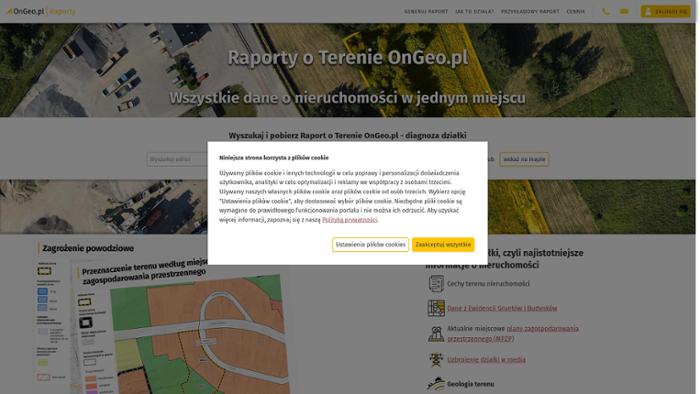Open the email envelope icon
Screen dimensions: 700x394
pos(624,12)
